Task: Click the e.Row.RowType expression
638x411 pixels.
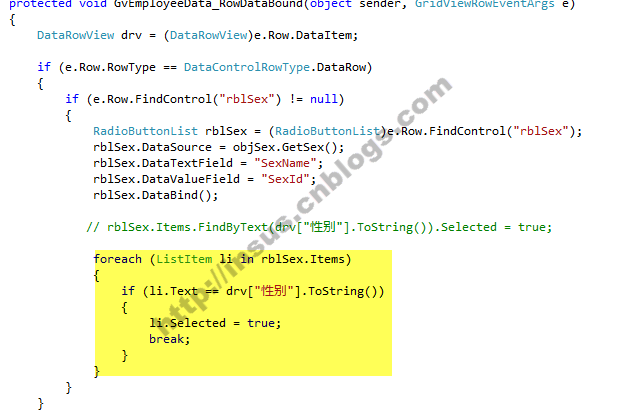Action: pyautogui.click(x=110, y=67)
